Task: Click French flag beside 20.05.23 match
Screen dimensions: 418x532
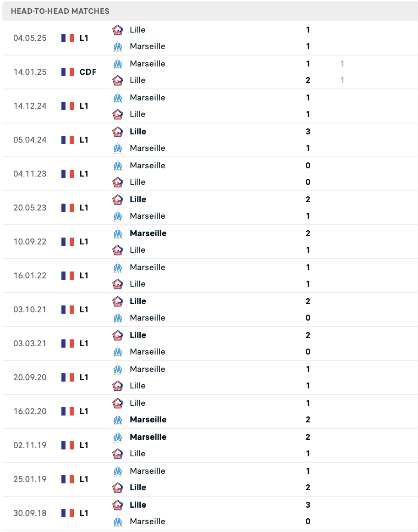Action: click(68, 208)
